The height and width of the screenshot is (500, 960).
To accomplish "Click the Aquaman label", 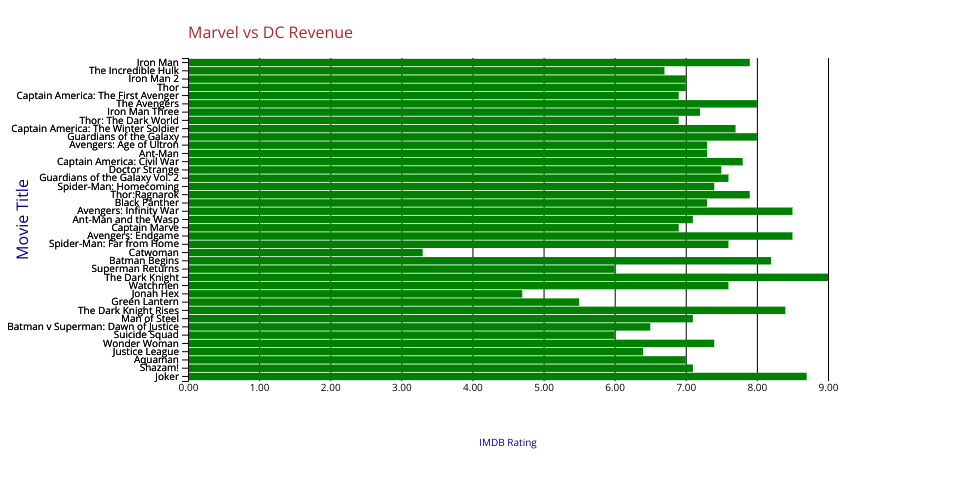I will 156,360.
